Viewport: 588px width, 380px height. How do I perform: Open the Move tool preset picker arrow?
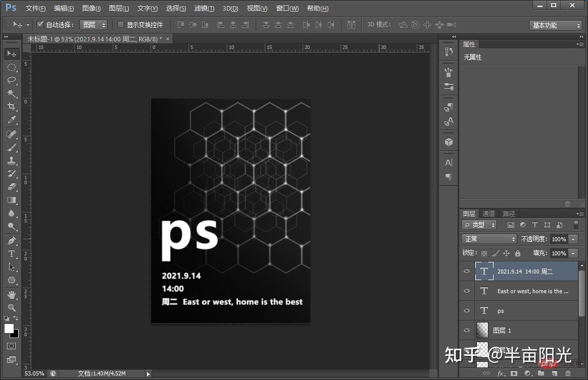[28, 25]
